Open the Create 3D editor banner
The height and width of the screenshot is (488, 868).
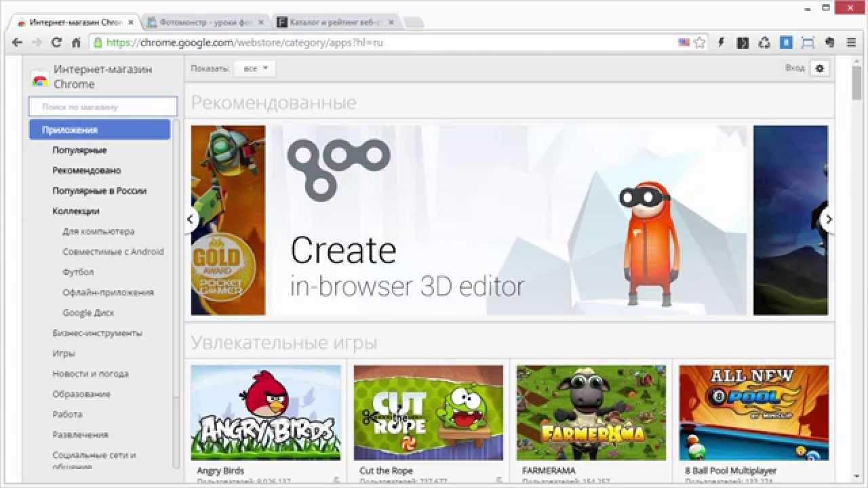pos(509,220)
